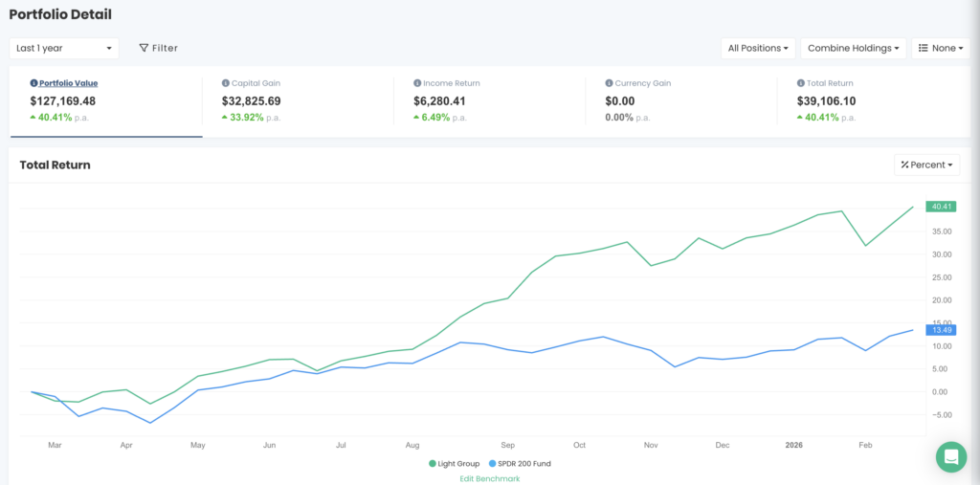Click the info icon beside Currency Gain
The image size is (980, 485).
click(x=609, y=83)
